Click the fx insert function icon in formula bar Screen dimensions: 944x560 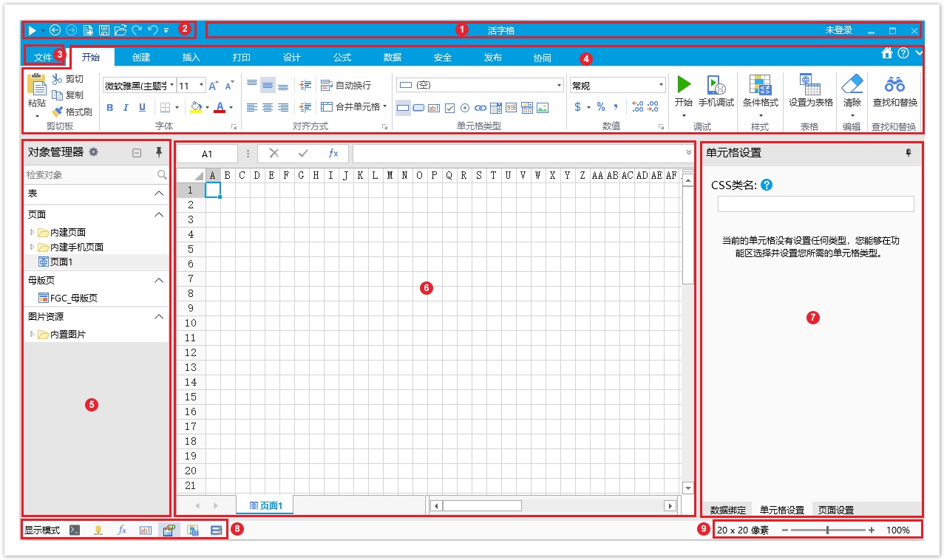pyautogui.click(x=333, y=154)
